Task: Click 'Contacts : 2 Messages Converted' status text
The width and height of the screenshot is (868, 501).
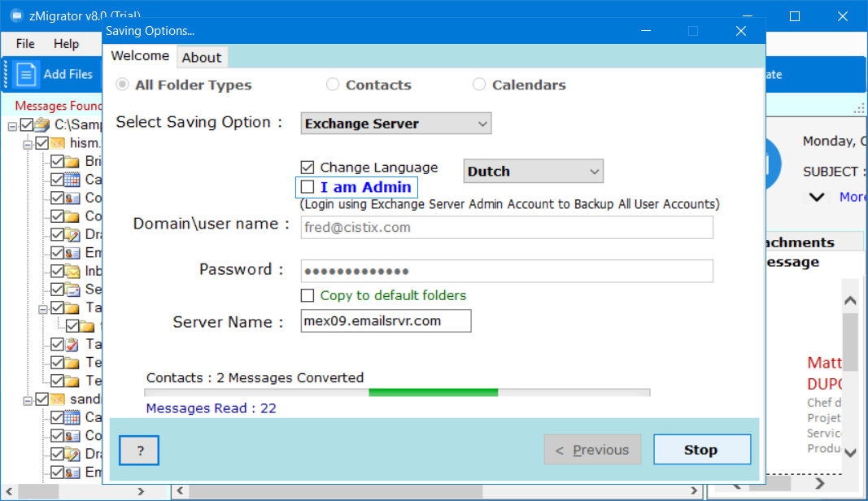Action: (255, 377)
